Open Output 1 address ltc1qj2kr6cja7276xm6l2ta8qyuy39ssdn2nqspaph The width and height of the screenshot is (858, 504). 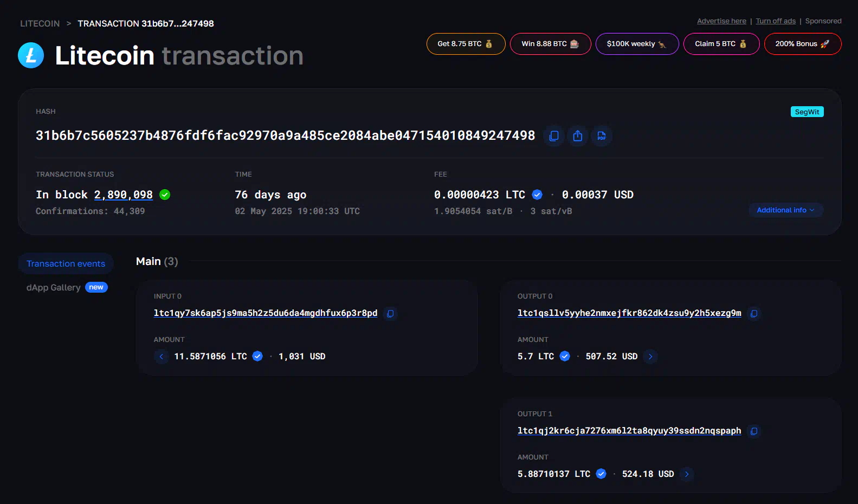(x=629, y=431)
